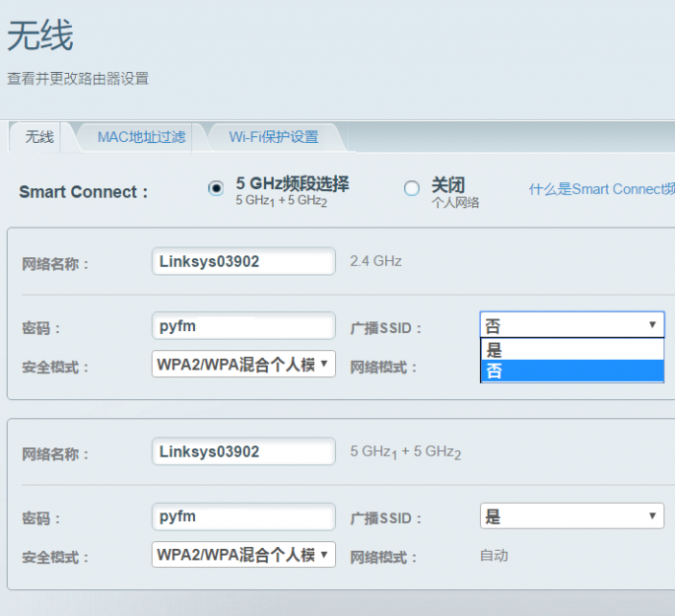Open the Wi-Fi保护设置 tab
Screen dimensions: 675x616
click(274, 137)
